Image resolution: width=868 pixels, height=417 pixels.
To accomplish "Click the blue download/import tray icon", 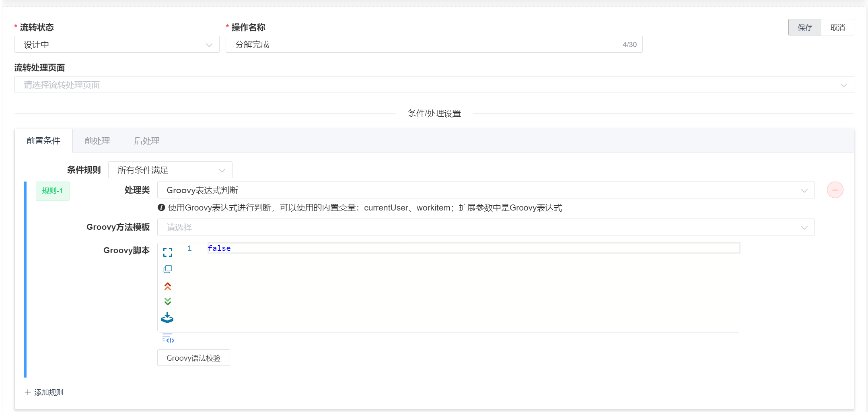I will tap(167, 318).
